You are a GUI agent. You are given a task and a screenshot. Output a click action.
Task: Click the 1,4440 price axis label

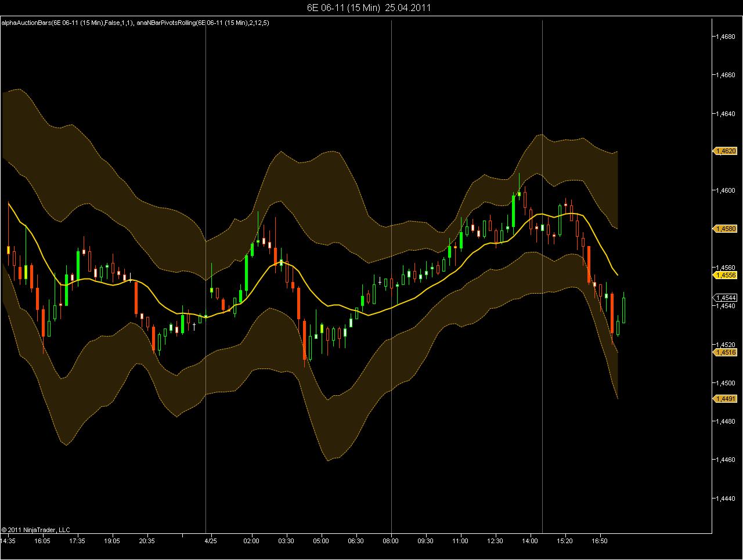point(726,498)
